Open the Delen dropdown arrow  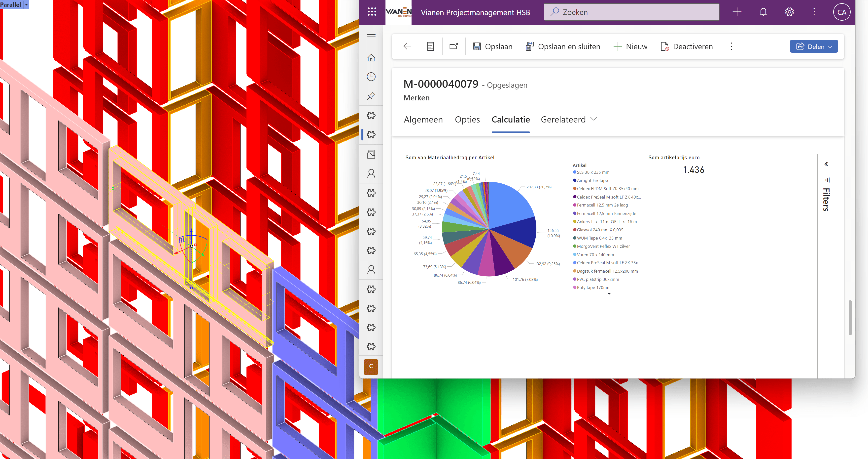[x=830, y=47]
